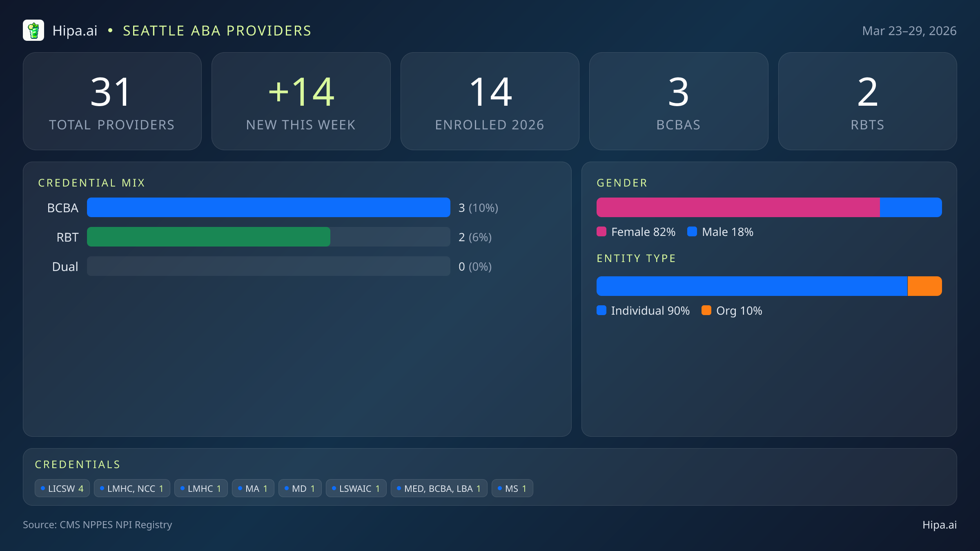Open the New This Week card
Image resolution: width=980 pixels, height=551 pixels.
pos(301,101)
